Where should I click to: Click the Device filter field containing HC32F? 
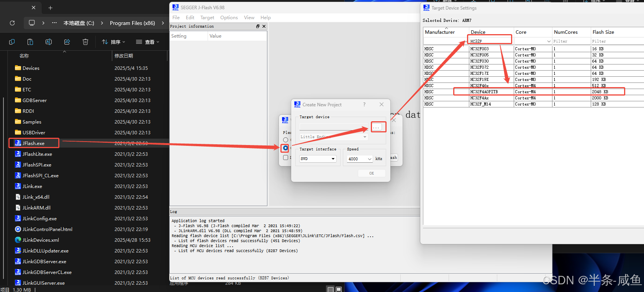[491, 41]
